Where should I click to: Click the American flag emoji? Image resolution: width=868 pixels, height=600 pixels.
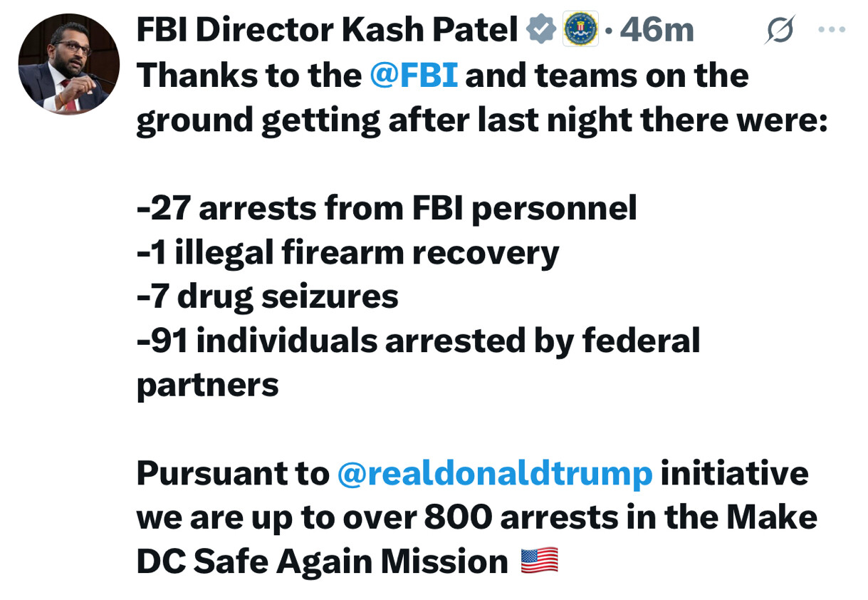(x=539, y=562)
